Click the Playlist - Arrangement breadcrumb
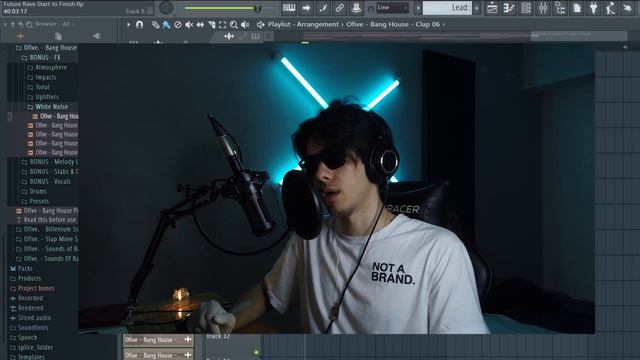640x360 pixels. (x=303, y=24)
